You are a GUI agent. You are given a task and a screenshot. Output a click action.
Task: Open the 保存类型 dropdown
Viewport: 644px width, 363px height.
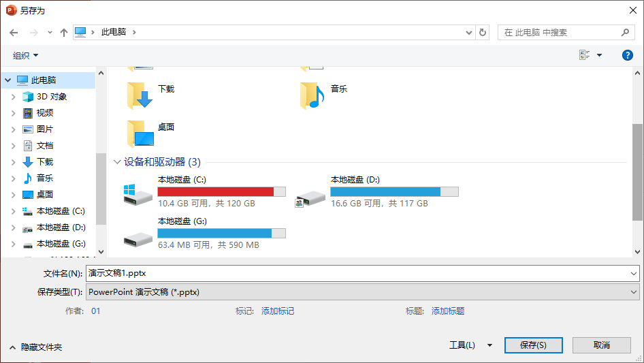[x=361, y=292]
